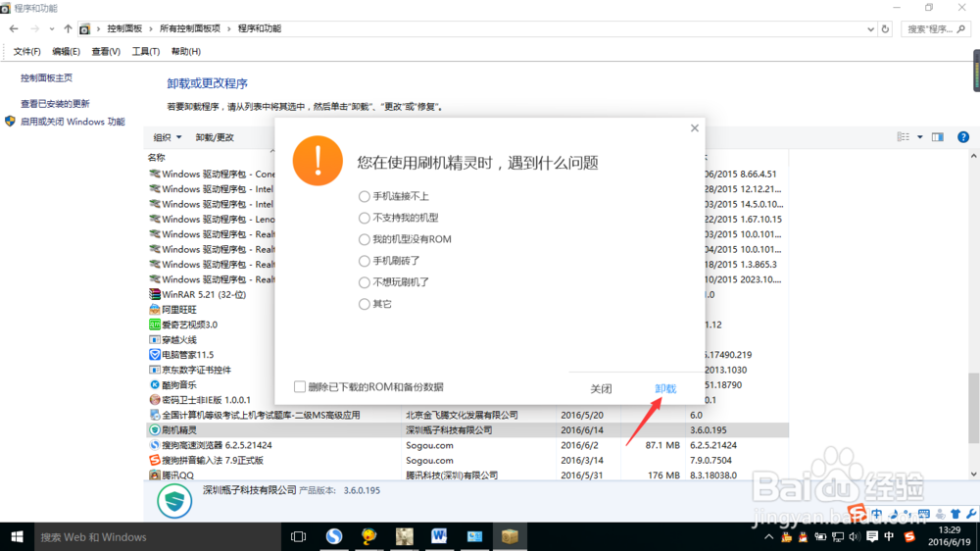
Task: Toggle the preview pane icon
Action: click(x=938, y=137)
